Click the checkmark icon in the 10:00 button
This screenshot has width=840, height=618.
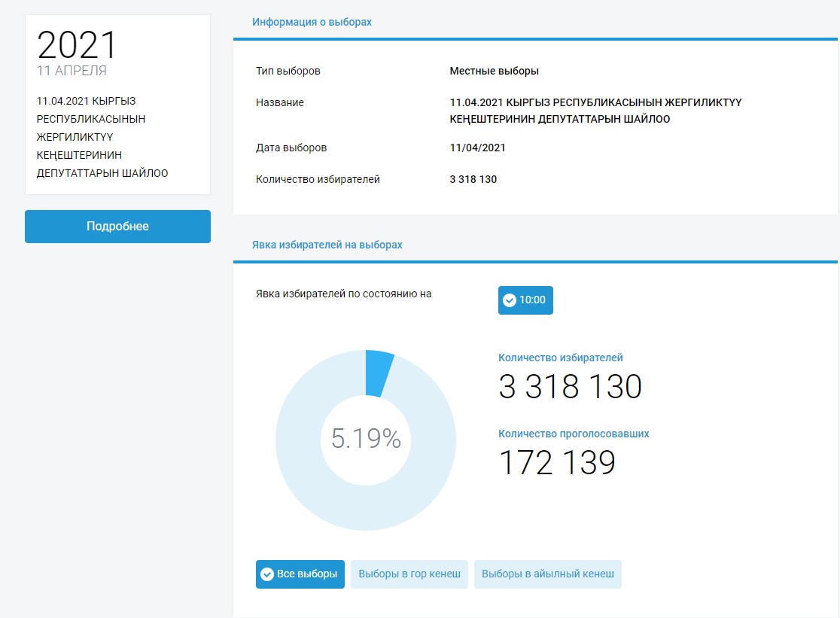[510, 300]
